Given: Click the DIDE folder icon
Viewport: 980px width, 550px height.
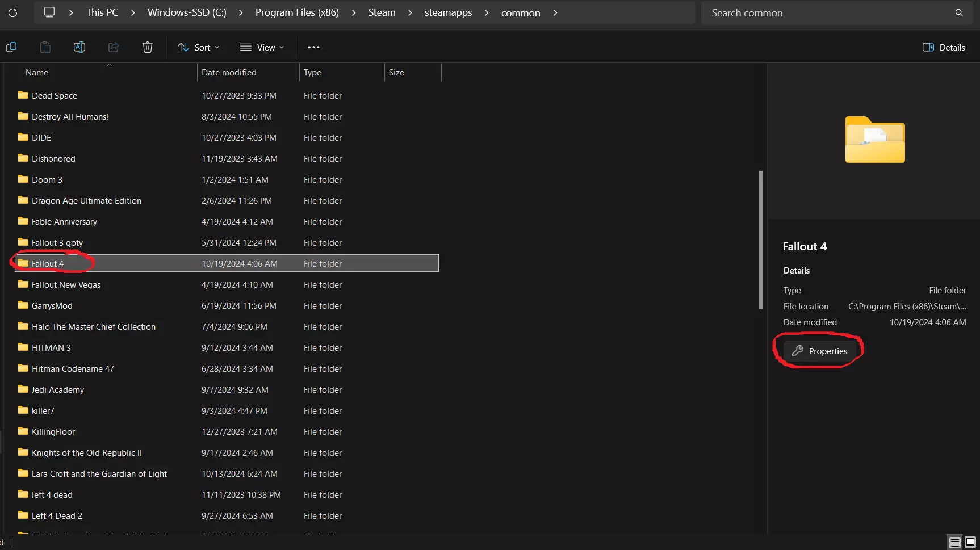Looking at the screenshot, I should (23, 137).
